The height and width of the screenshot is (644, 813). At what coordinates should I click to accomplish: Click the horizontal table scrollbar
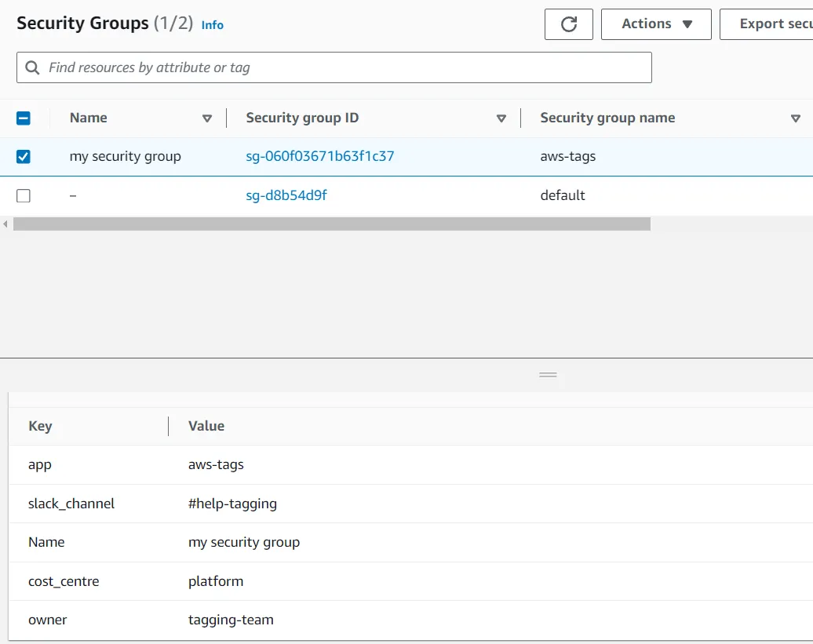click(x=332, y=224)
